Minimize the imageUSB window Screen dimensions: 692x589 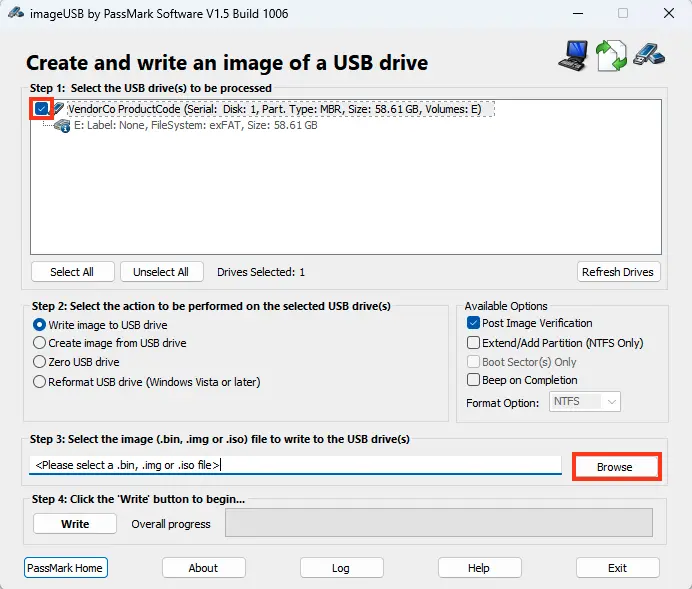[x=578, y=13]
